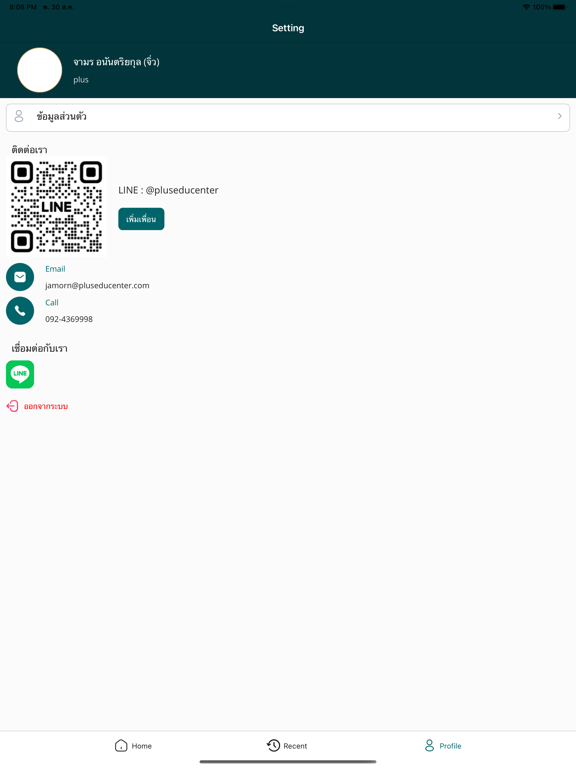The image size is (576, 768).
Task: Open the green LINE app icon
Action: [x=20, y=375]
